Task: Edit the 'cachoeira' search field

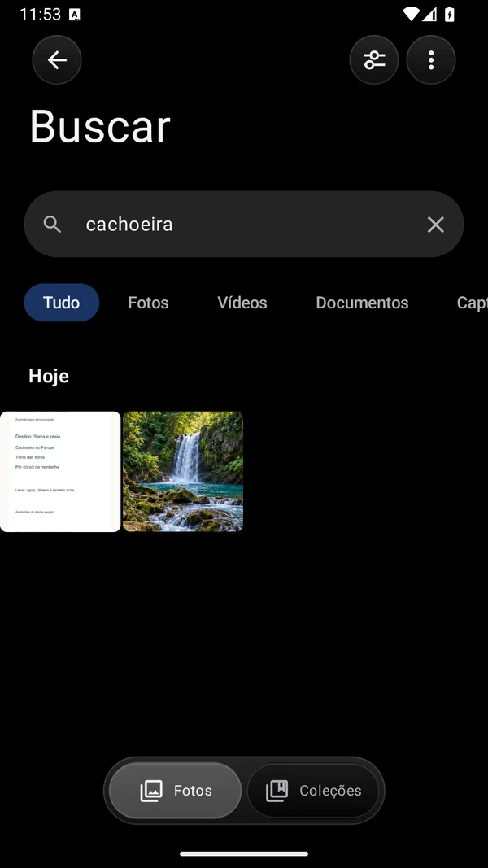Action: pos(244,225)
